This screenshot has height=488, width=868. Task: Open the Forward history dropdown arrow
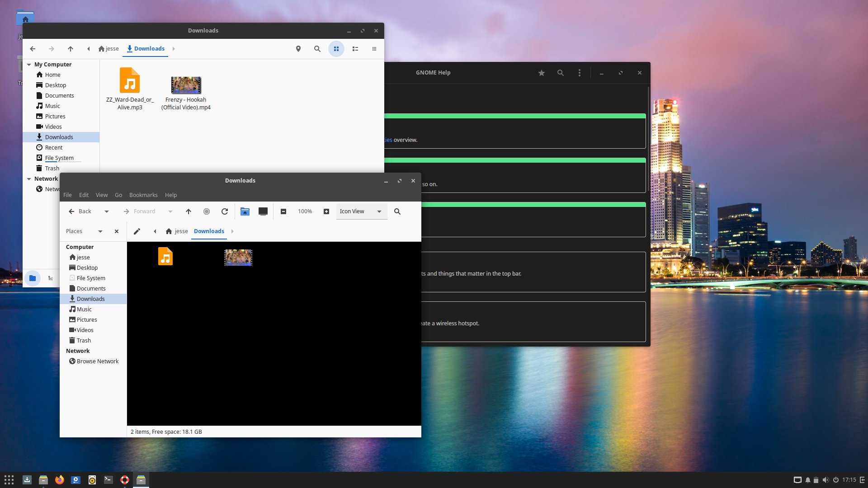coord(170,211)
